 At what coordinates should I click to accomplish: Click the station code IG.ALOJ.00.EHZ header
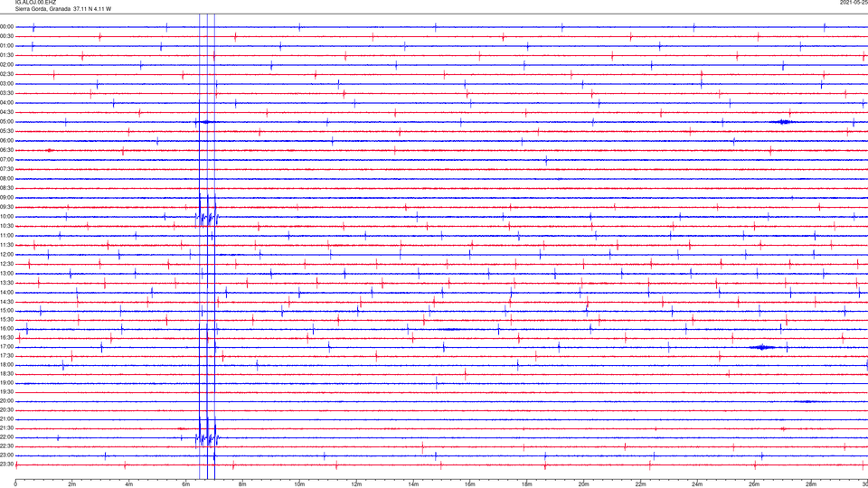coord(35,3)
